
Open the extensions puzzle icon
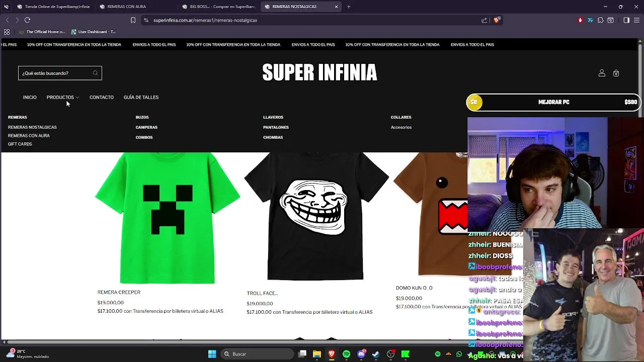click(600, 20)
